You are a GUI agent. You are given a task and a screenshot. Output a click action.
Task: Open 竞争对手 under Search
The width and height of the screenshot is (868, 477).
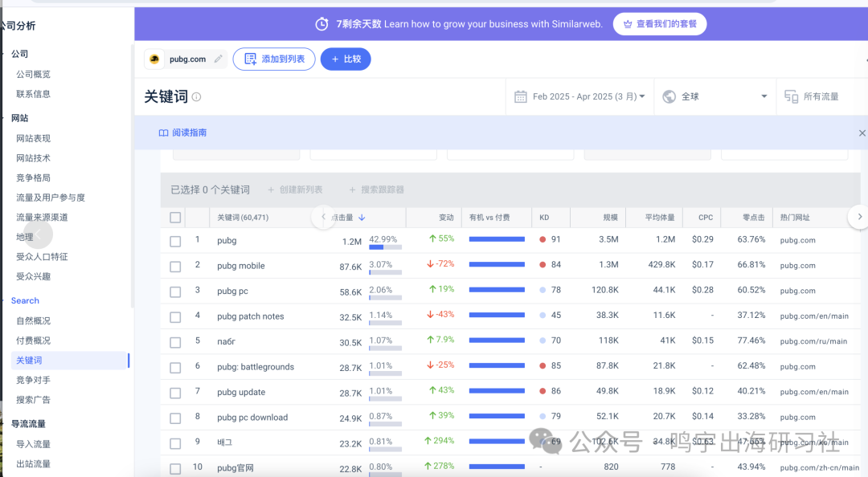coord(33,380)
